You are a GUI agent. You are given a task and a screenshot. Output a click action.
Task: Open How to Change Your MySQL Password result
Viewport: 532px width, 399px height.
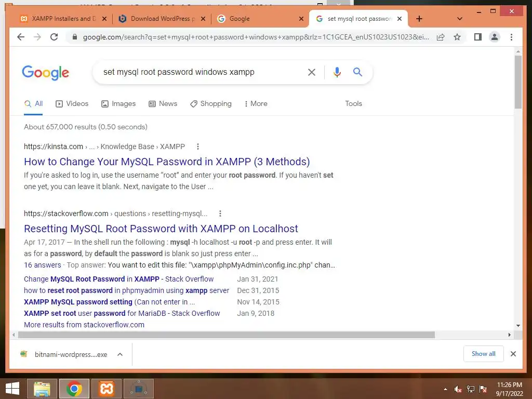coord(167,162)
